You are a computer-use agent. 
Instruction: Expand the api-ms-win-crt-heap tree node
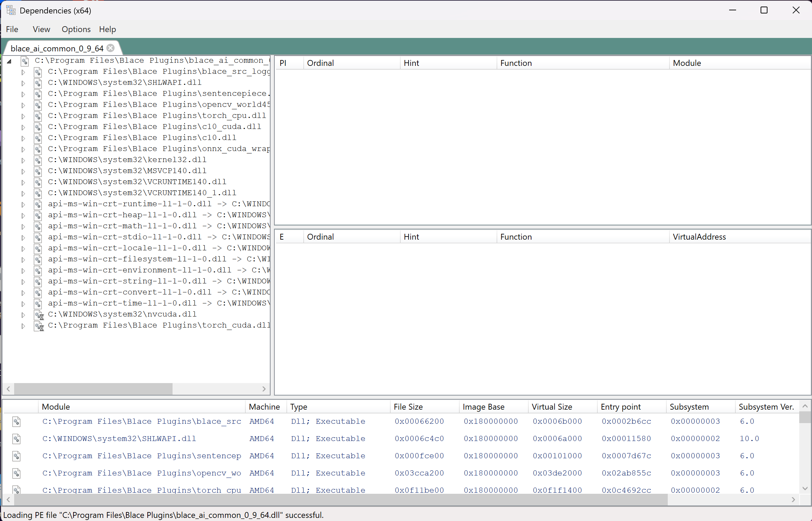click(x=23, y=216)
